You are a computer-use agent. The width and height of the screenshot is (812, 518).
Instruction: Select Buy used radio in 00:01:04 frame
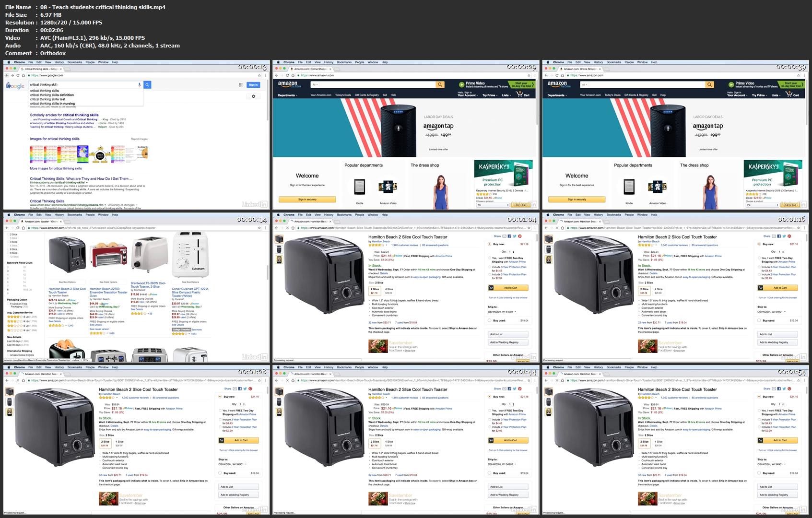[489, 320]
